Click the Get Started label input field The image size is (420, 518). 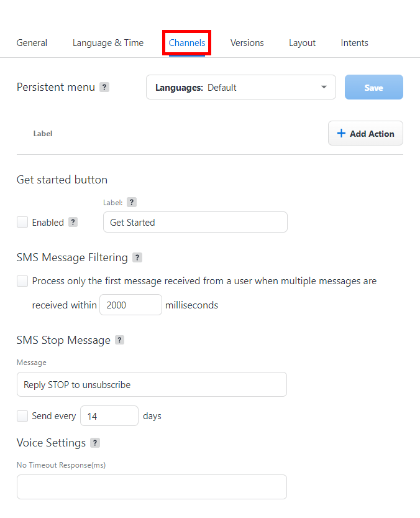coord(195,222)
